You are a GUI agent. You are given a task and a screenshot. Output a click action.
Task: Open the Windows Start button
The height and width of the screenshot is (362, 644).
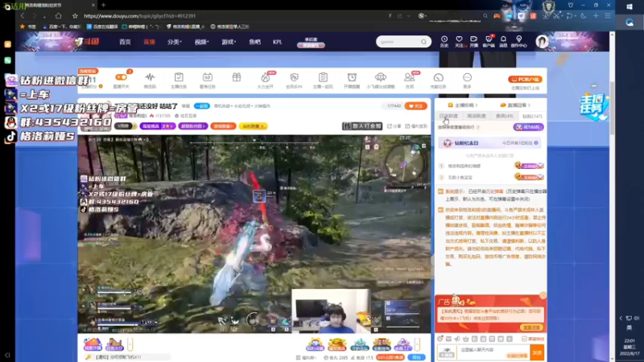[630, 6]
